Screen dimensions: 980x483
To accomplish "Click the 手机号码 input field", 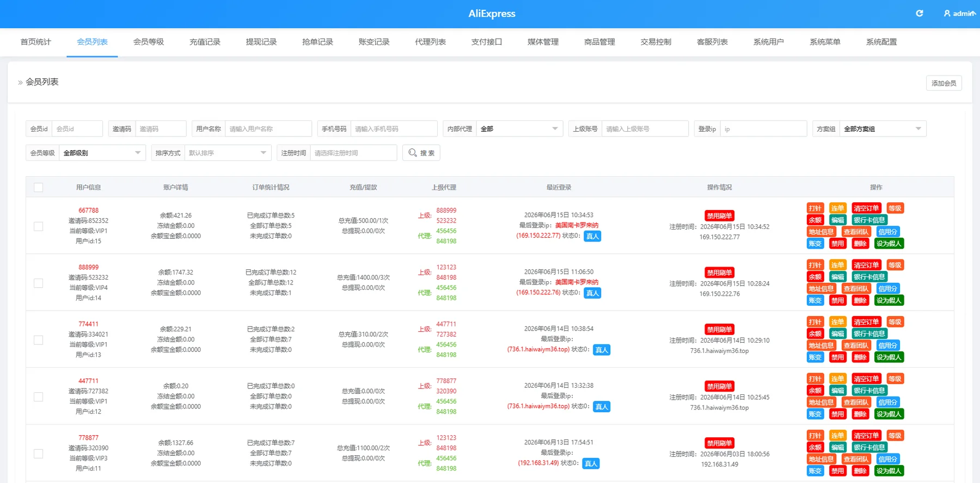I will 394,129.
